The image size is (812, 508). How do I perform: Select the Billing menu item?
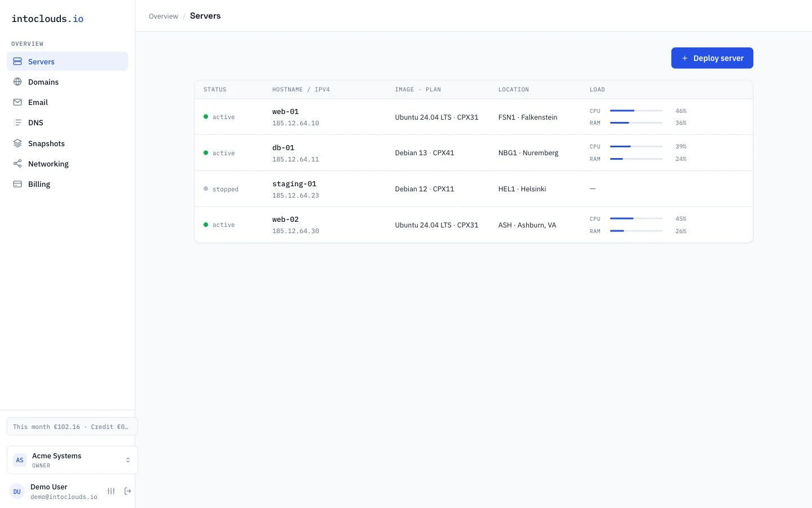(67, 184)
